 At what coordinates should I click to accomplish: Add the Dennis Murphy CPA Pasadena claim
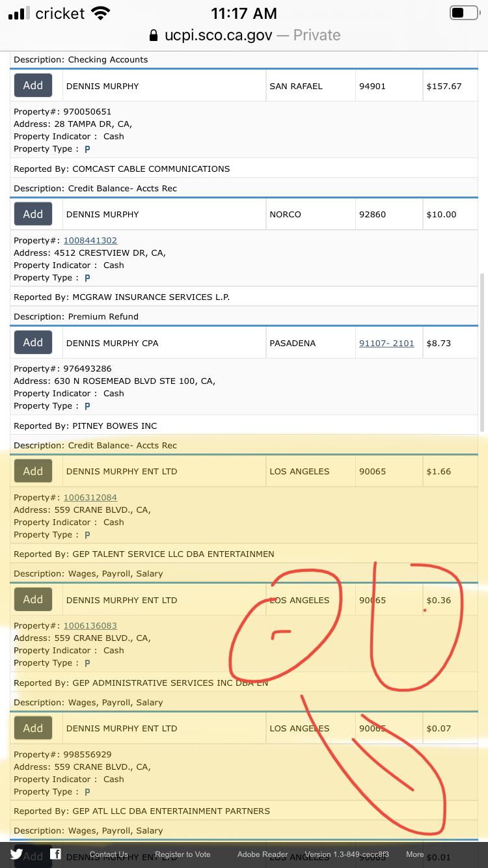click(x=33, y=342)
